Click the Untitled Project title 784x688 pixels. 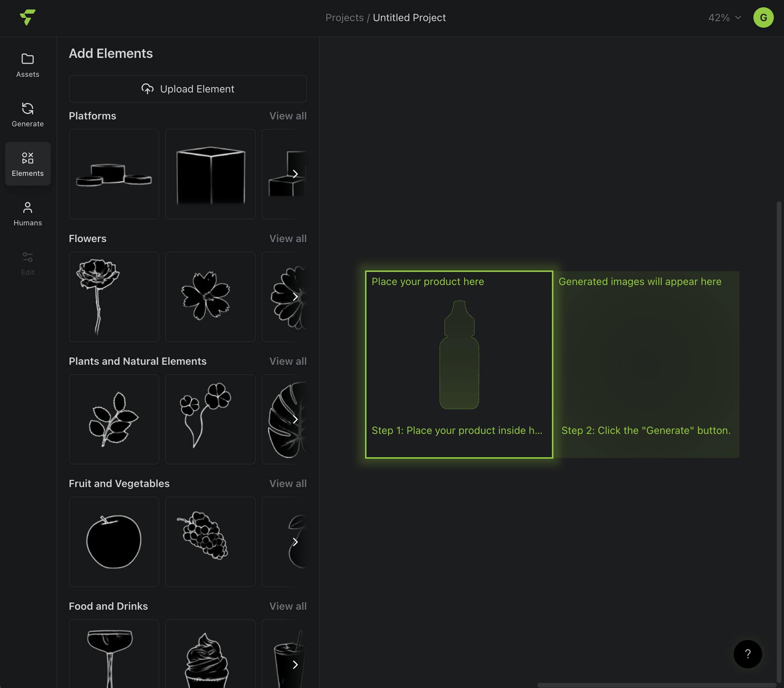(x=409, y=17)
